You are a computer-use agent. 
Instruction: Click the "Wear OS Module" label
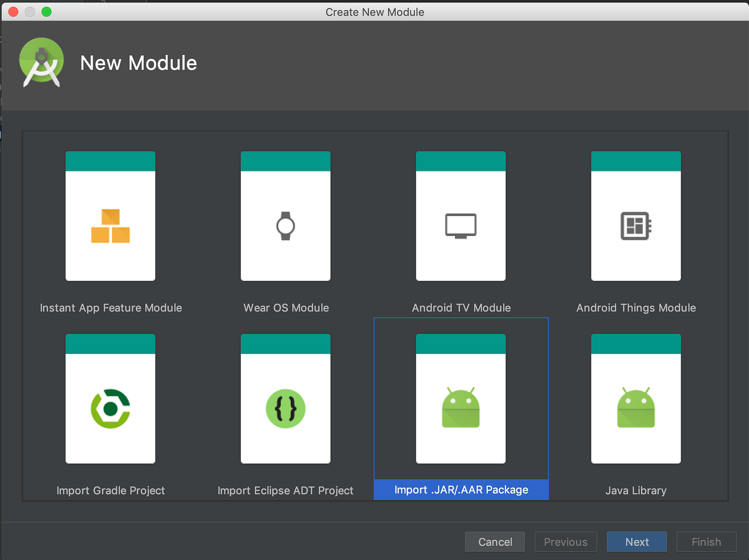(x=286, y=308)
